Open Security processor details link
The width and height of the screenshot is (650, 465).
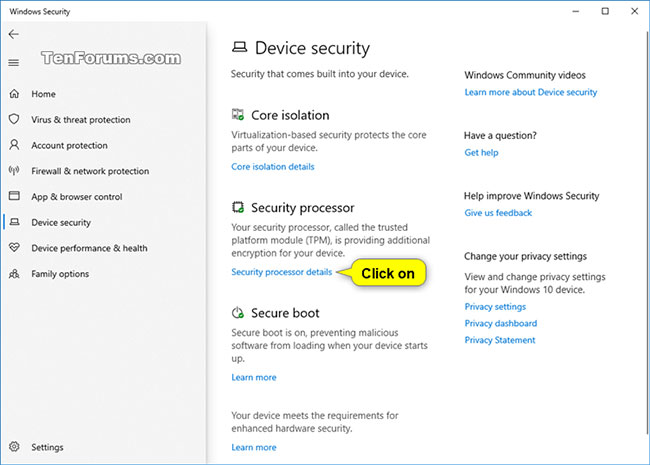[x=281, y=272]
